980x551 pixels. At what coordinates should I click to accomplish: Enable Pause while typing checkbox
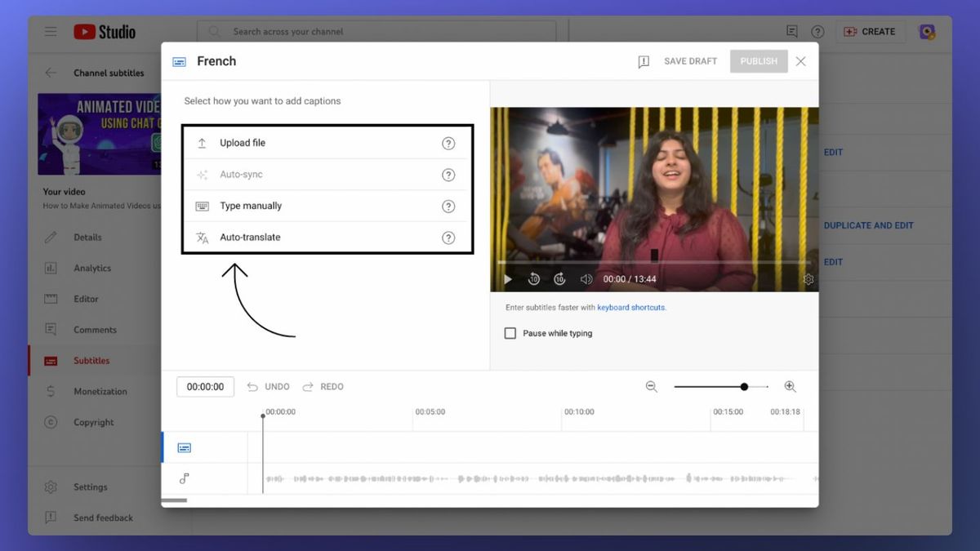pos(510,333)
